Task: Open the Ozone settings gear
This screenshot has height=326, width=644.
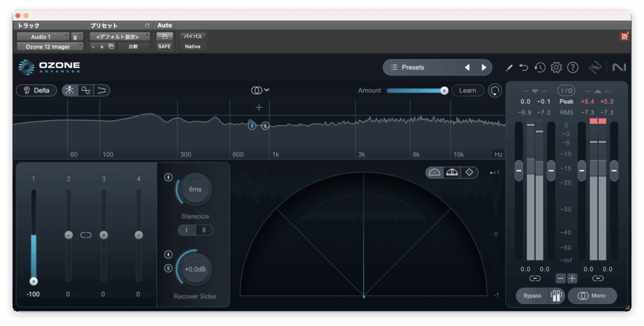Action: pos(556,67)
